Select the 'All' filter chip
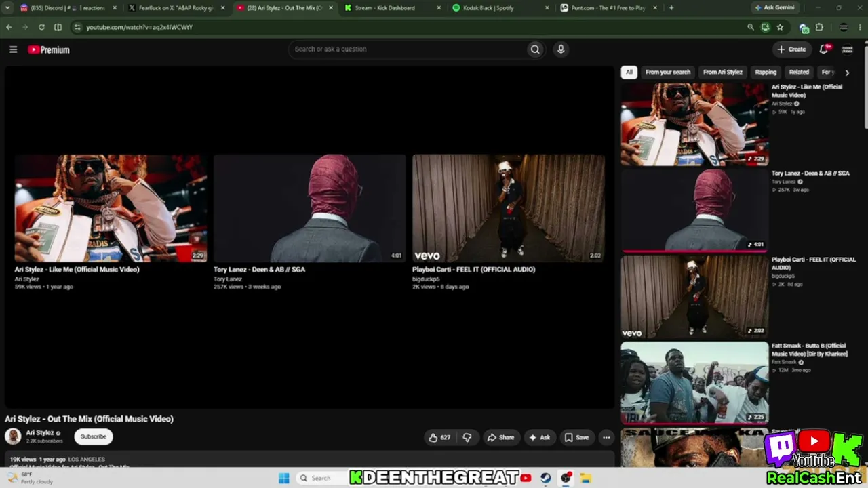This screenshot has height=488, width=868. (x=629, y=72)
